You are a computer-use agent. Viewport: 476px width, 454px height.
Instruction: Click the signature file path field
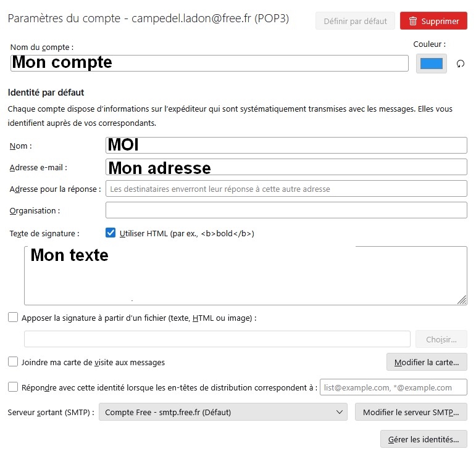coord(217,339)
